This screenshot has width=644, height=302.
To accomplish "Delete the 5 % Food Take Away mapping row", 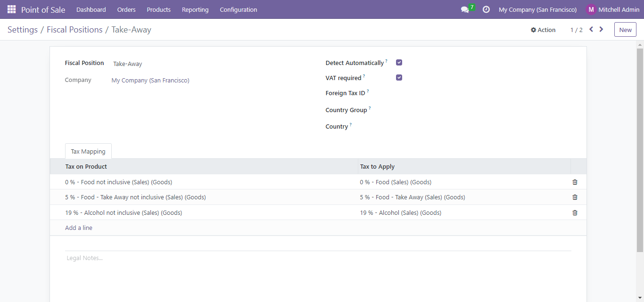I will point(575,197).
